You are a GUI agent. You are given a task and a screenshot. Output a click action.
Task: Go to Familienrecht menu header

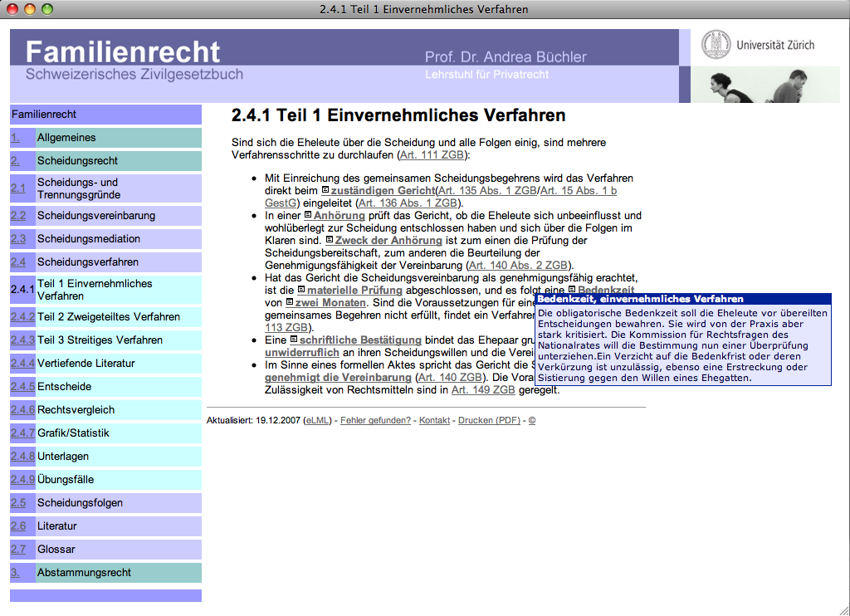click(x=105, y=115)
